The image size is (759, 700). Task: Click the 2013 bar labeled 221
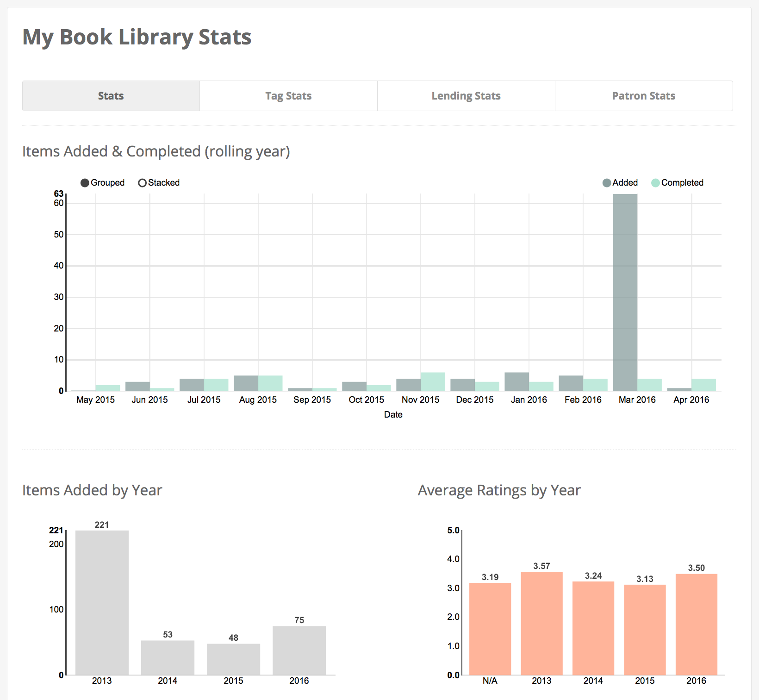click(x=102, y=602)
